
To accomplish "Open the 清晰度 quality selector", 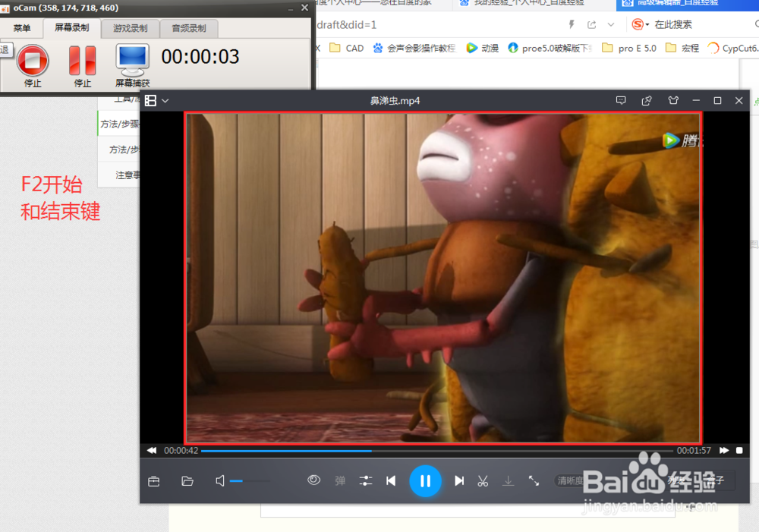I will [572, 480].
